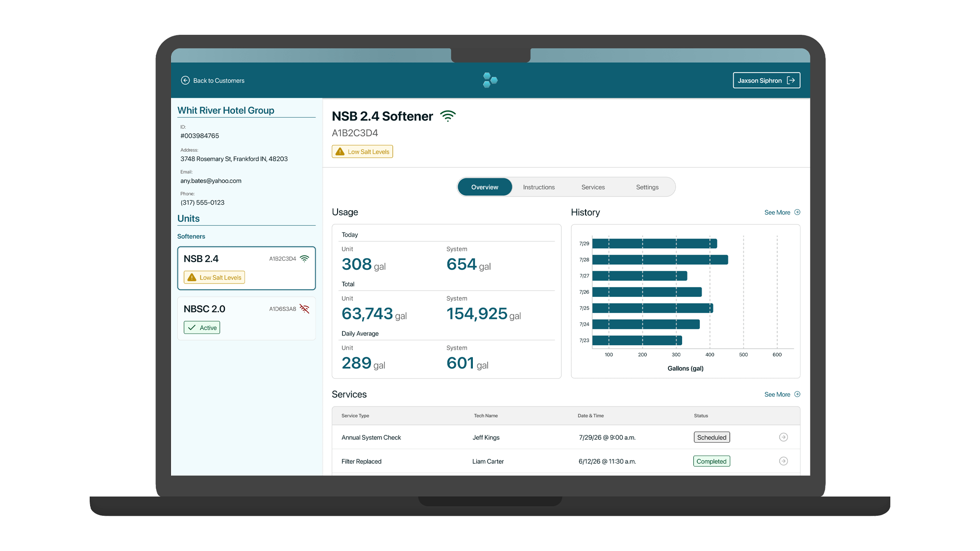Click the wifi icon on NSB 2.4 card
Image resolution: width=980 pixels, height=551 pixels.
[x=304, y=259]
